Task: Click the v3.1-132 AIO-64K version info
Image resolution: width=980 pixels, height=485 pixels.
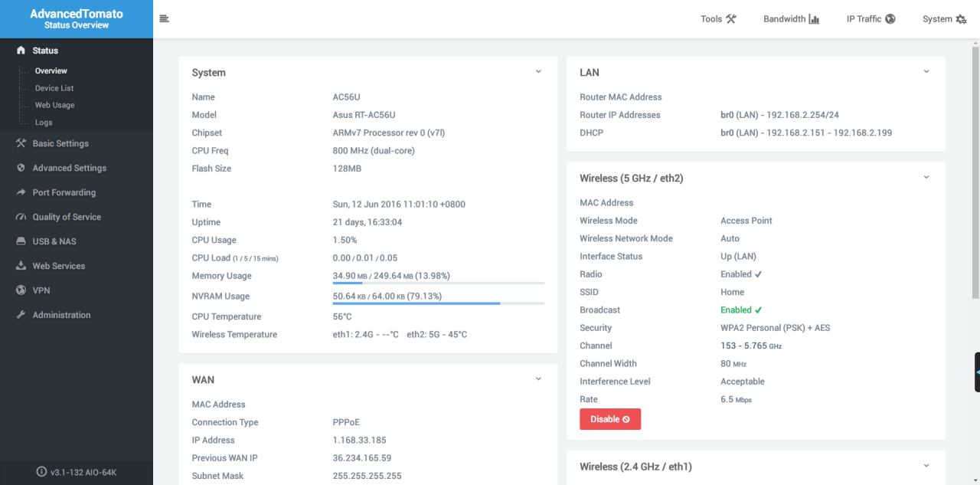Action: pyautogui.click(x=77, y=472)
